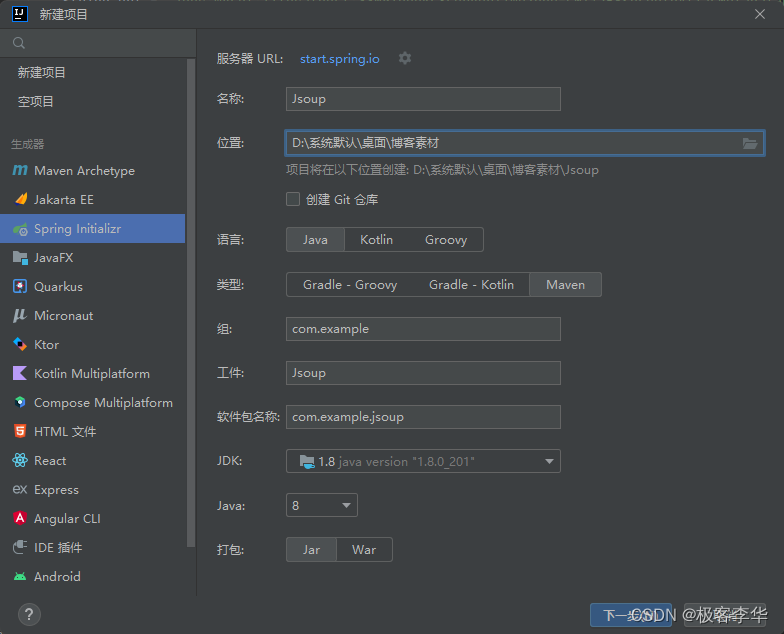Open server URL settings gear
The height and width of the screenshot is (634, 784).
[x=405, y=58]
